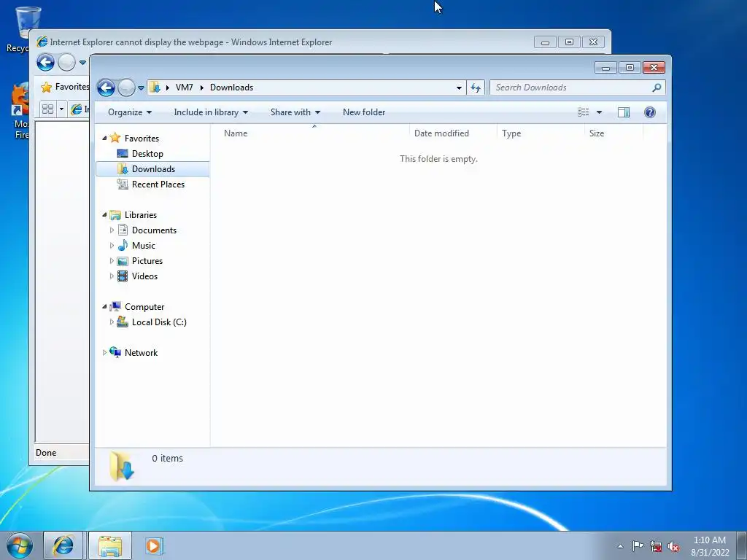The height and width of the screenshot is (560, 747).
Task: Select the Music library
Action: click(x=144, y=246)
